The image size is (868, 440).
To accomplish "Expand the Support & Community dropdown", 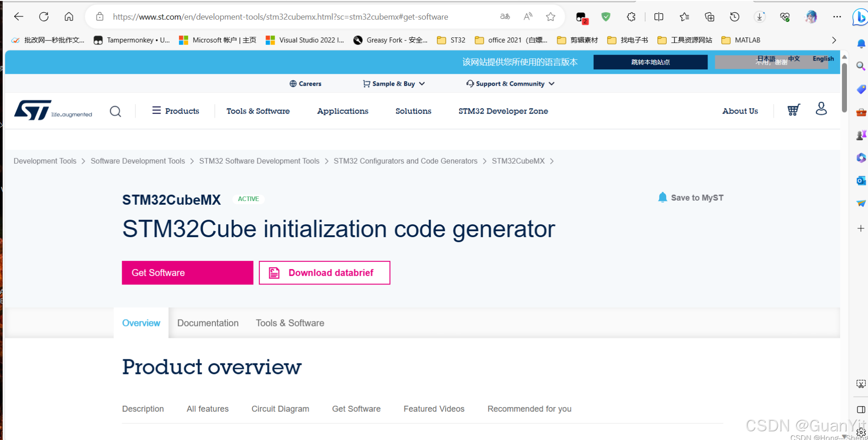I will click(510, 84).
